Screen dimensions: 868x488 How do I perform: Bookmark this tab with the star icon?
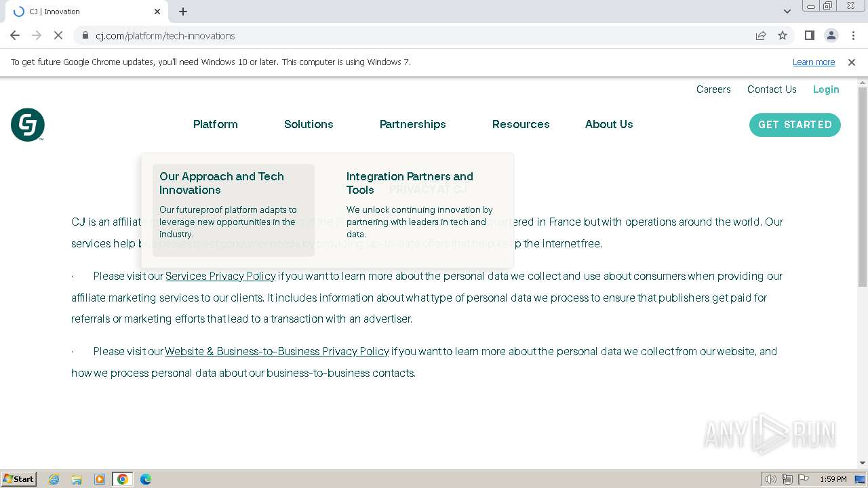(x=783, y=35)
